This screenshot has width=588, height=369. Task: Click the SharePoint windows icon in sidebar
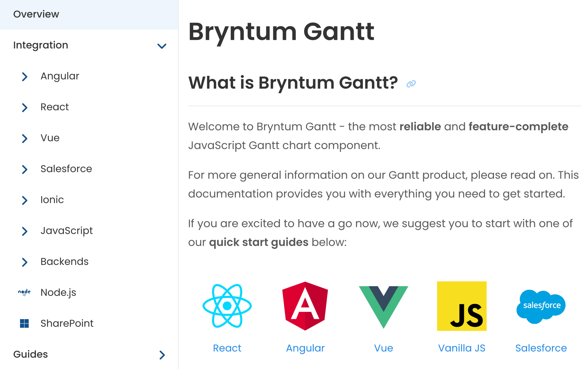pos(24,323)
